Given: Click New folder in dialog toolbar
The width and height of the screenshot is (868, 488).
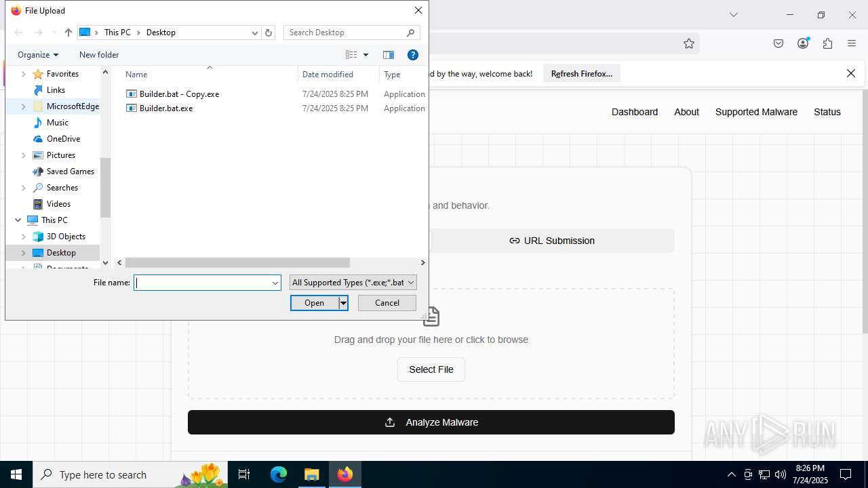Looking at the screenshot, I should (x=99, y=55).
